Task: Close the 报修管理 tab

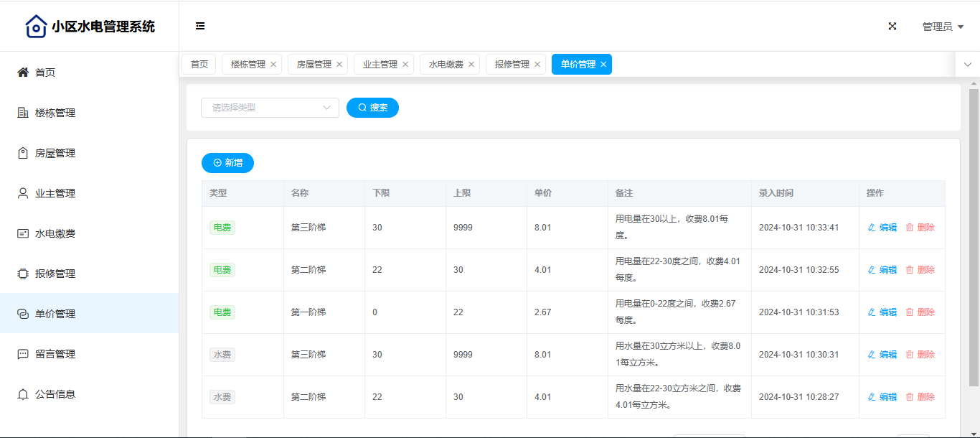Action: [537, 65]
